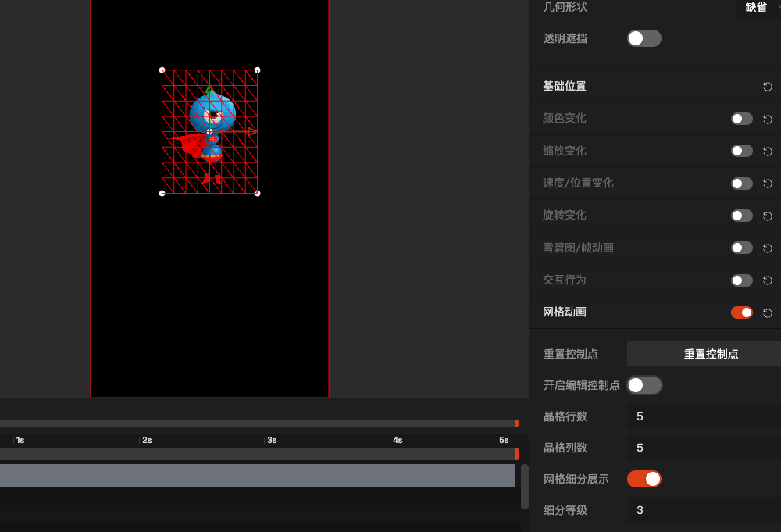Click the 1s mark on timeline ruler
781x532 pixels.
pyautogui.click(x=20, y=441)
